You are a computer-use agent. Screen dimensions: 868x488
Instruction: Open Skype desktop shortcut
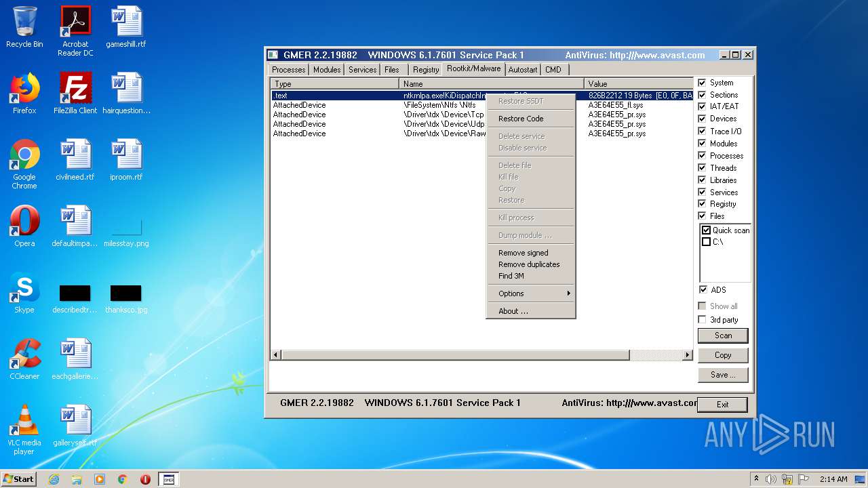point(24,293)
